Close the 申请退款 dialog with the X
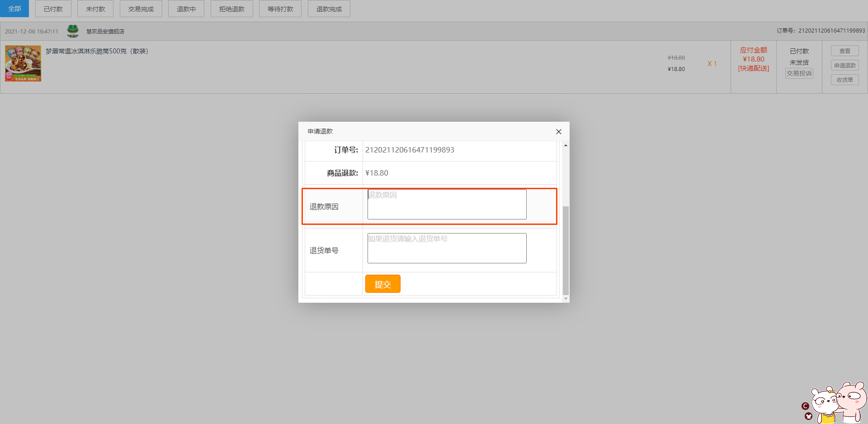 click(558, 132)
